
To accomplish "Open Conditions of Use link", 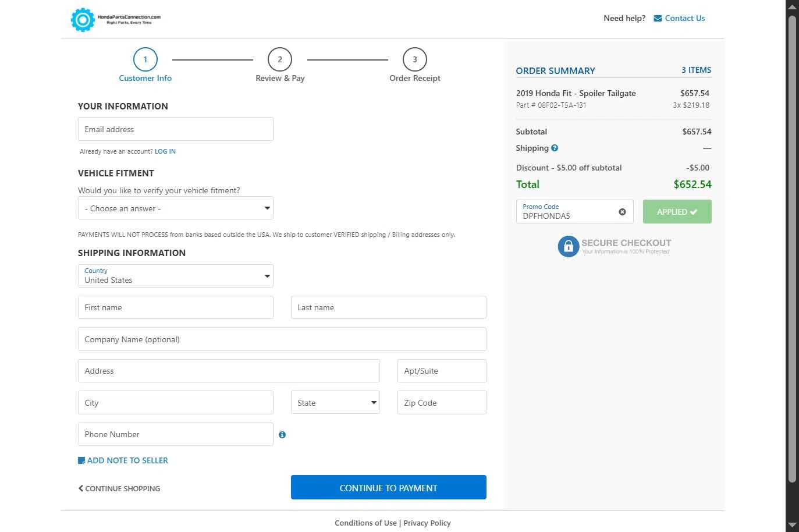I will [365, 523].
